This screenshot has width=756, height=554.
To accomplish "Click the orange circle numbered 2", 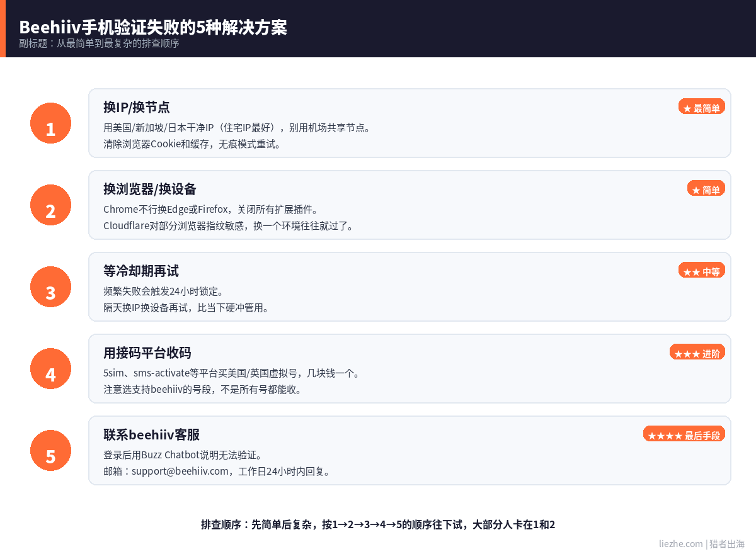I will click(x=50, y=205).
